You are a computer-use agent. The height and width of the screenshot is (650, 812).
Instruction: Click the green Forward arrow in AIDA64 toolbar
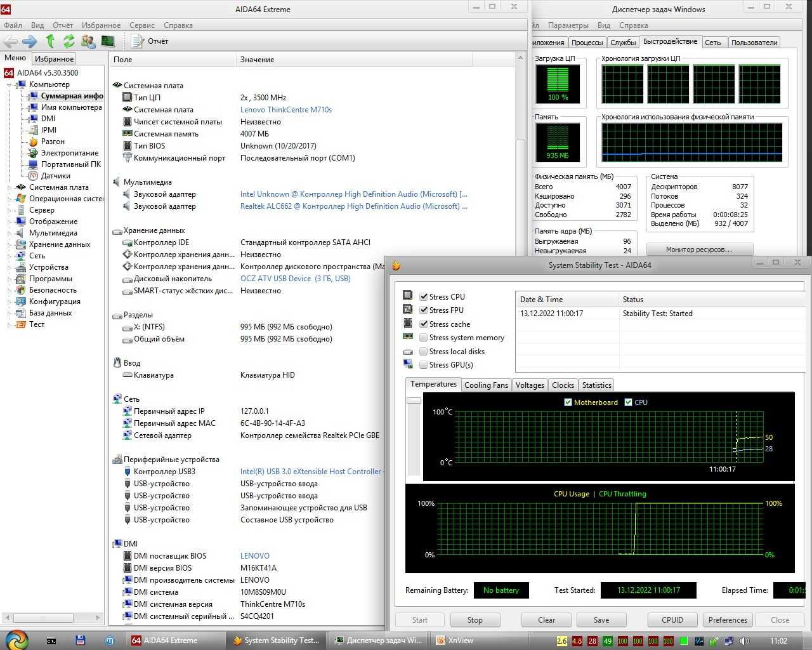tap(29, 41)
